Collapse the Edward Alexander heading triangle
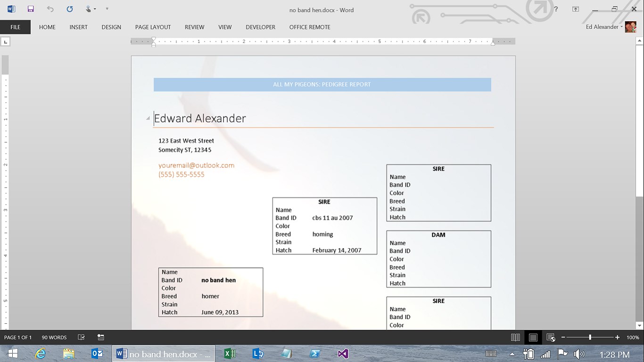The width and height of the screenshot is (644, 362). [148, 118]
